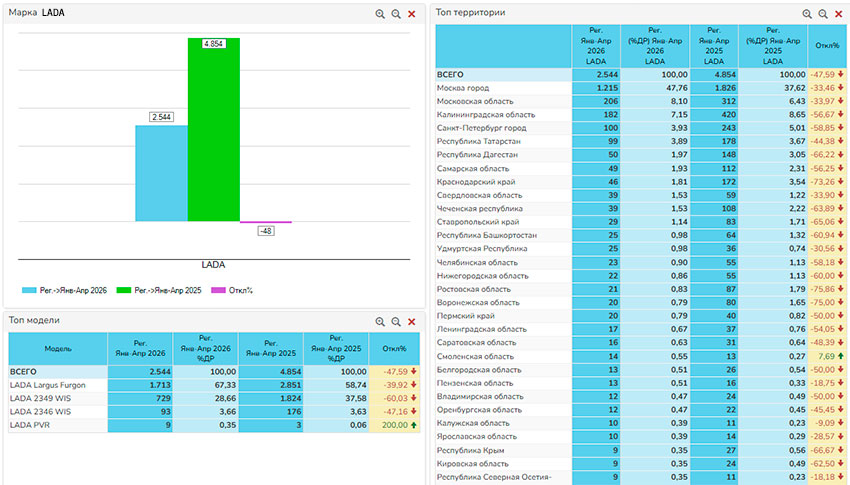Zoom in on the Марка LADA chart panel
The height and width of the screenshot is (485, 850).
[x=380, y=14]
